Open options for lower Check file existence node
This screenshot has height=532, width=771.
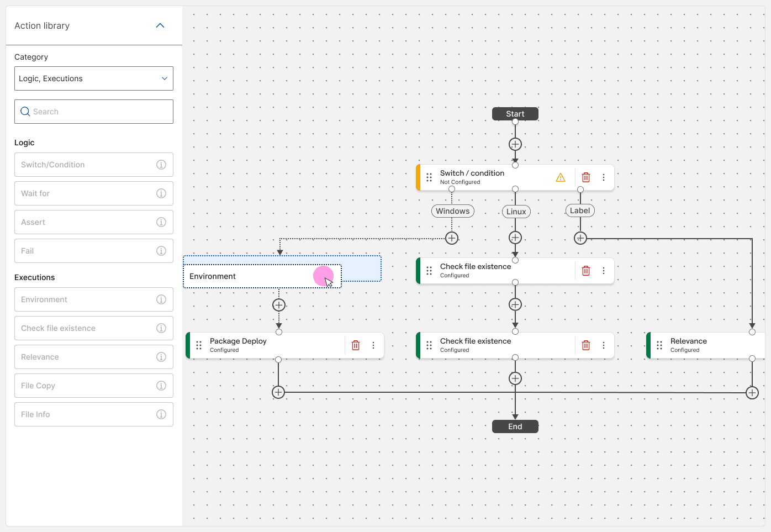604,345
